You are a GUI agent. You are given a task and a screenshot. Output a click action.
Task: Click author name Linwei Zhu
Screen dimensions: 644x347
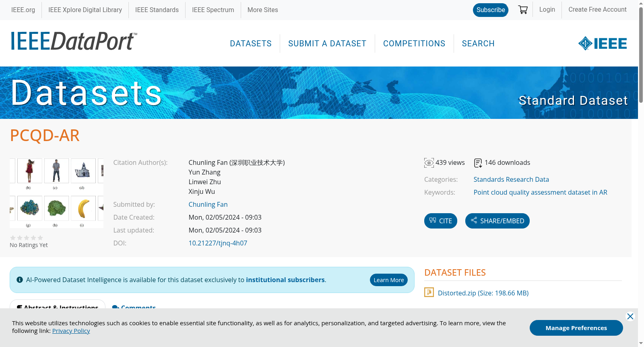204,182
